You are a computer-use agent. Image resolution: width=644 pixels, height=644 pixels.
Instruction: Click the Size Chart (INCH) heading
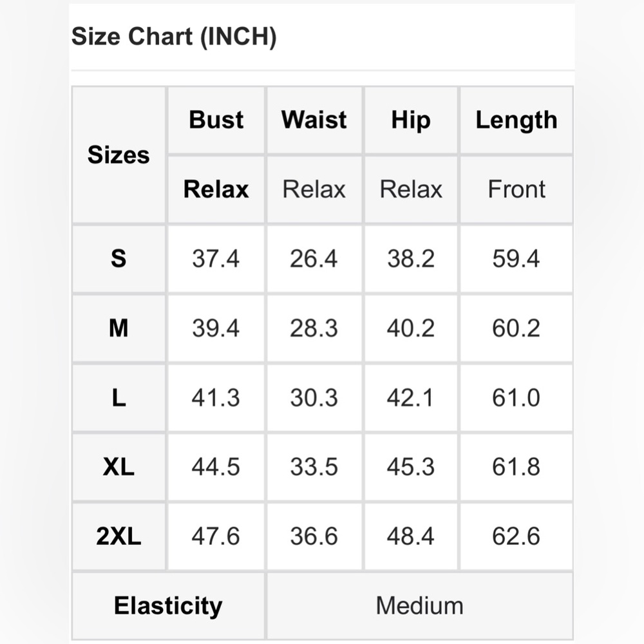[174, 37]
